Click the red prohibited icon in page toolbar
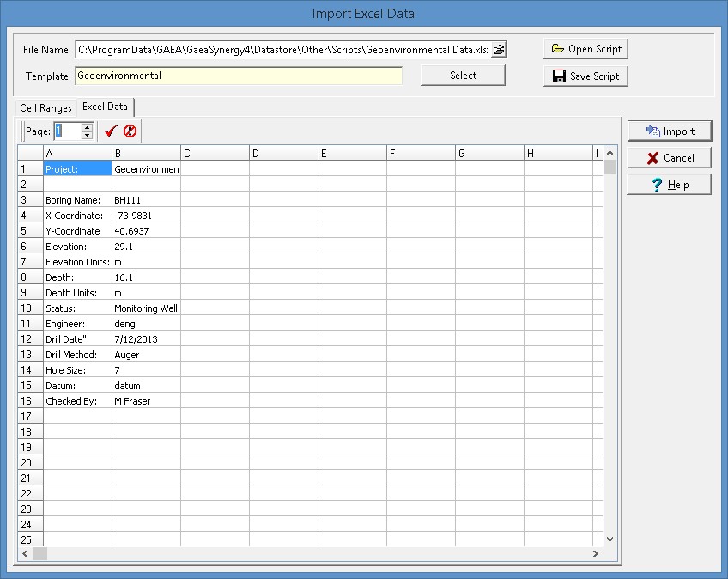This screenshot has height=579, width=728. (x=130, y=131)
